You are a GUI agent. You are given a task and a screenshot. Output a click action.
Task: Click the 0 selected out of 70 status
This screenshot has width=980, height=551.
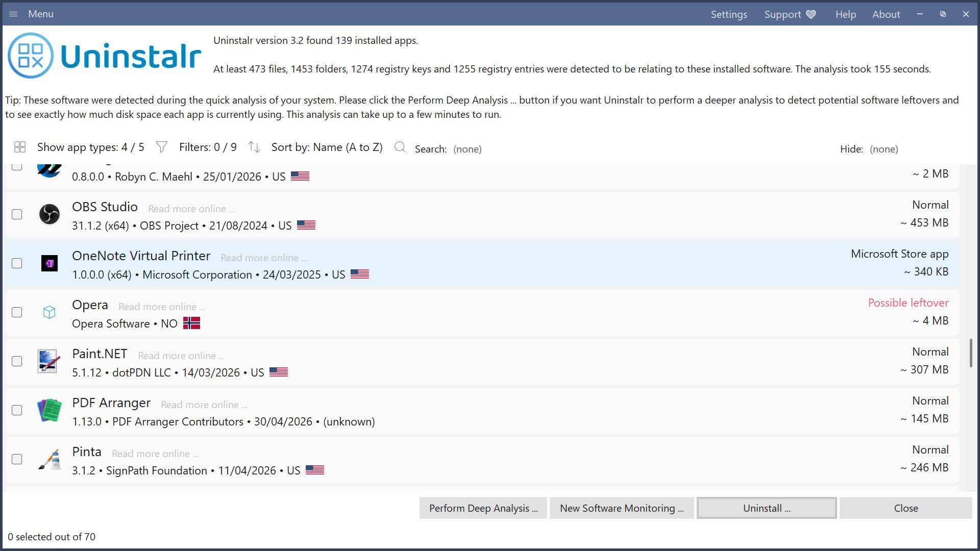[x=52, y=537]
